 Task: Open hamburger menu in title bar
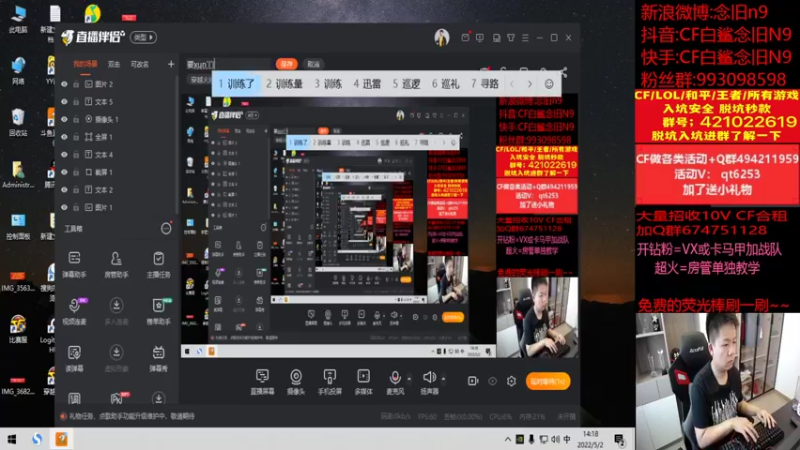point(525,38)
